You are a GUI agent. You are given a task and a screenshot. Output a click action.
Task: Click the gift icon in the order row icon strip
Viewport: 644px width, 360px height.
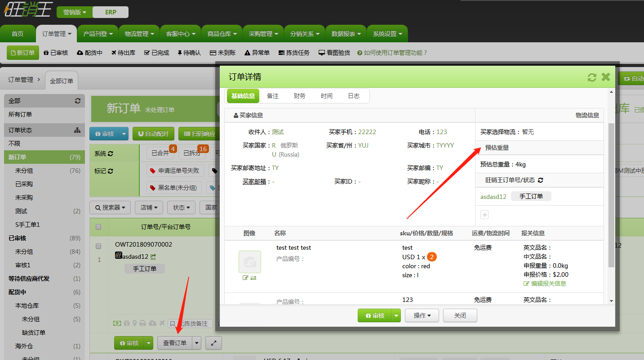tap(126, 323)
